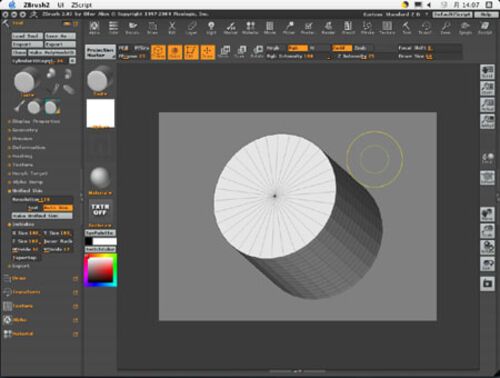500x378 pixels.
Task: Open the UI menu in menu bar
Action: tap(60, 5)
